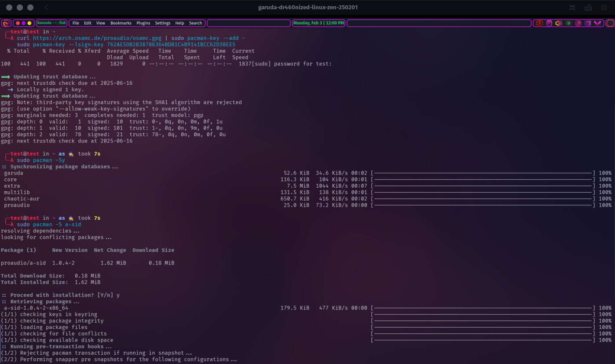Open the Settings menu
Viewport: 615px width, 364px height.
[163, 23]
